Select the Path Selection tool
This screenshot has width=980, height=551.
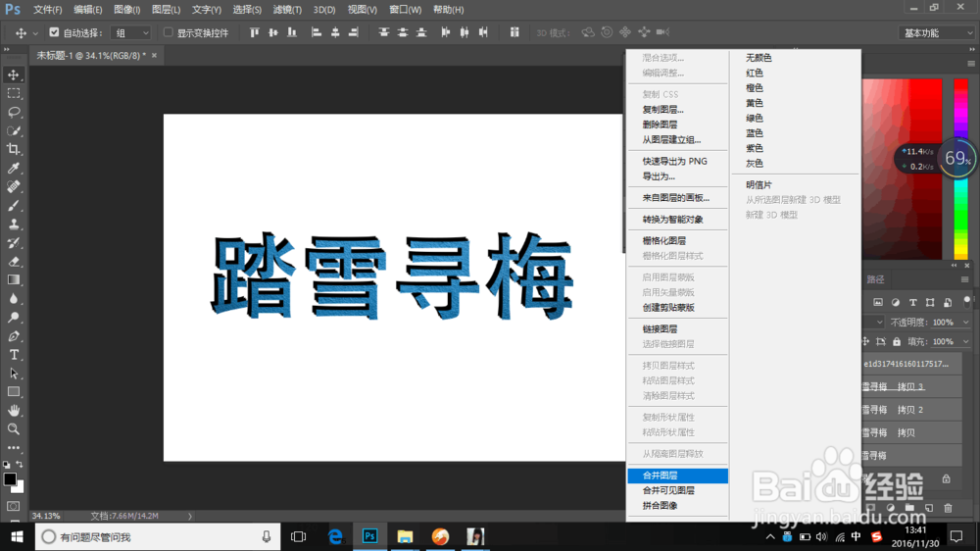pos(13,374)
